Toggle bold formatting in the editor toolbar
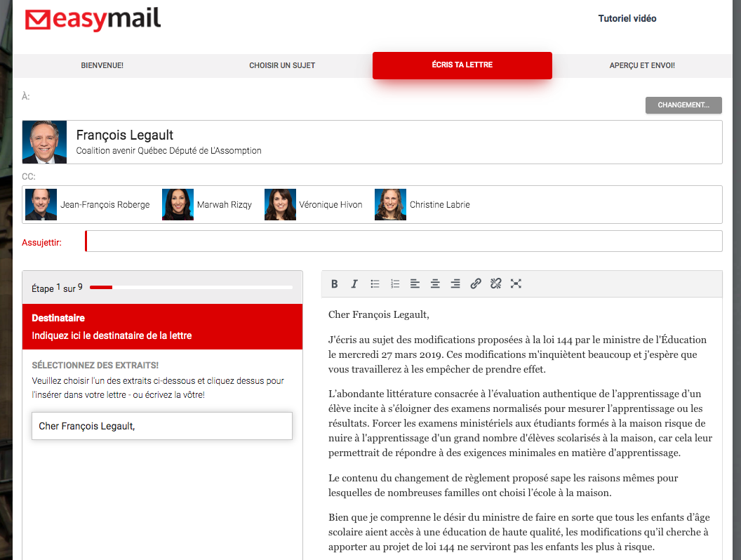Screen dimensions: 741x560 [335, 284]
